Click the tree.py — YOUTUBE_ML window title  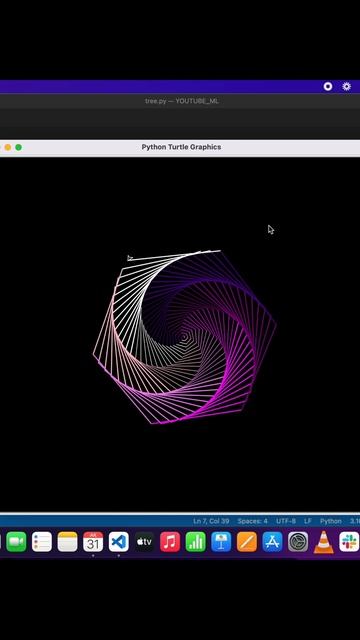point(182,101)
